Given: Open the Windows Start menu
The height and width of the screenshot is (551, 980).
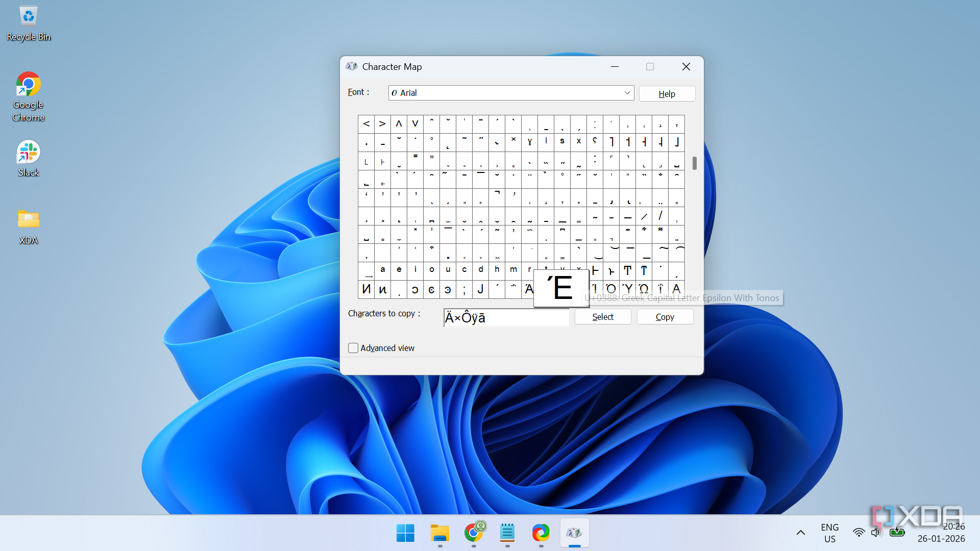Looking at the screenshot, I should (406, 533).
